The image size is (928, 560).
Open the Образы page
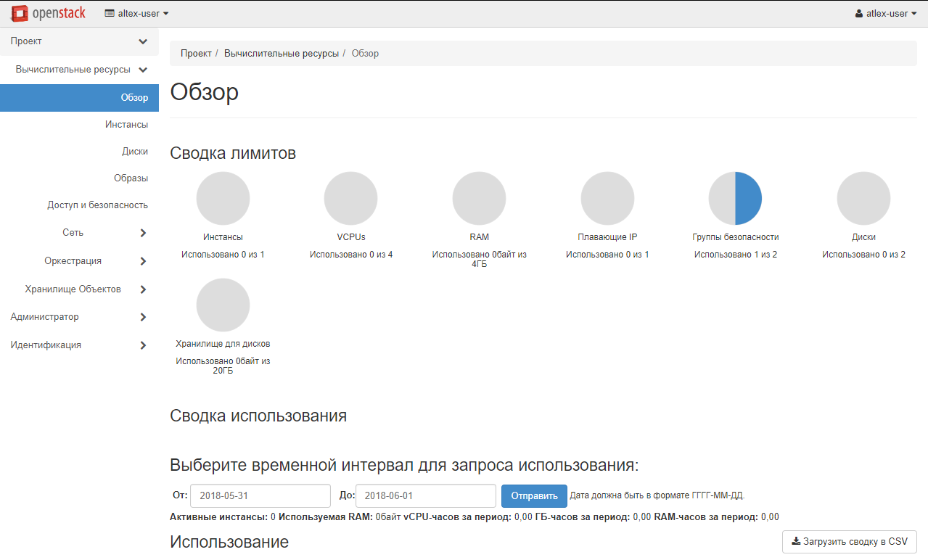(x=131, y=178)
